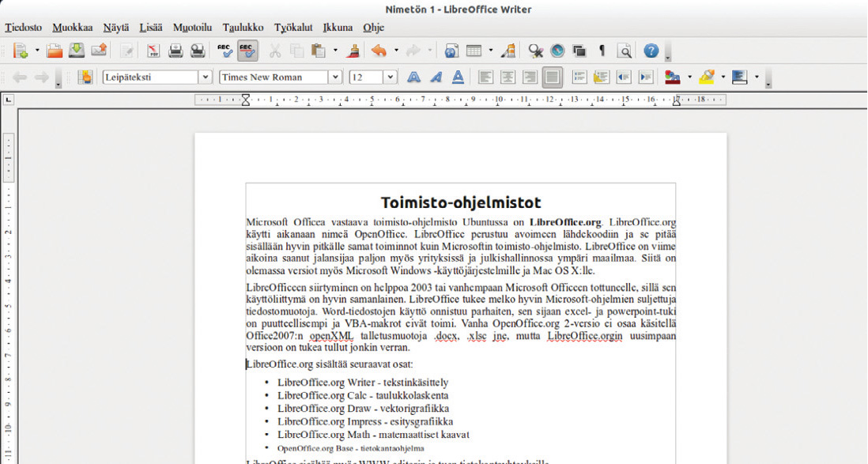
Task: Activate the Clone Formatting paintbrush
Action: click(353, 51)
